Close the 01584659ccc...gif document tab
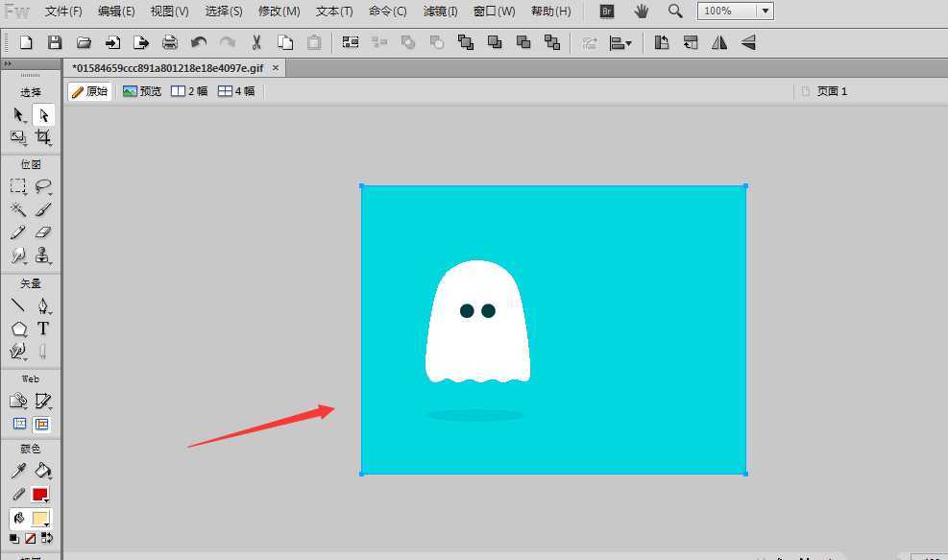948x560 pixels. [276, 68]
